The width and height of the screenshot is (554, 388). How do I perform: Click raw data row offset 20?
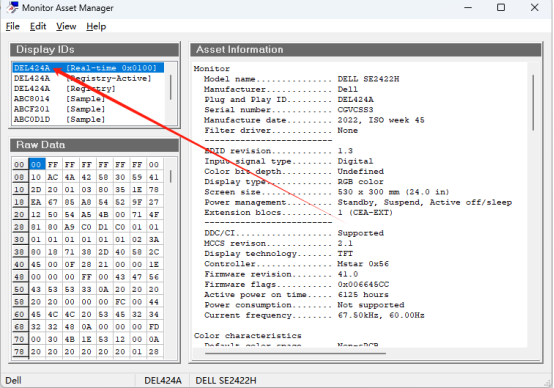[x=19, y=214]
